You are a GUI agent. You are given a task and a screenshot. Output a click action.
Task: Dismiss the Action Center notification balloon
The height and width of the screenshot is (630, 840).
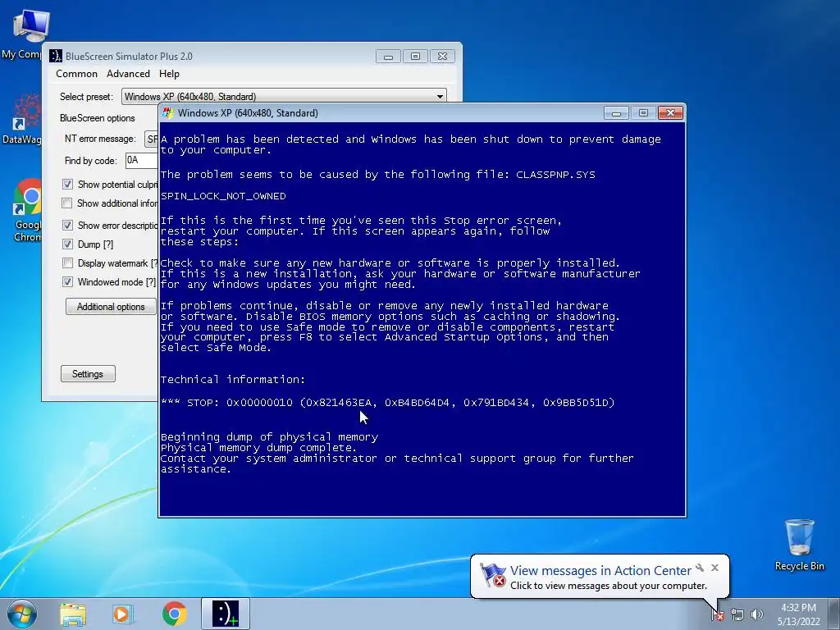(x=714, y=568)
